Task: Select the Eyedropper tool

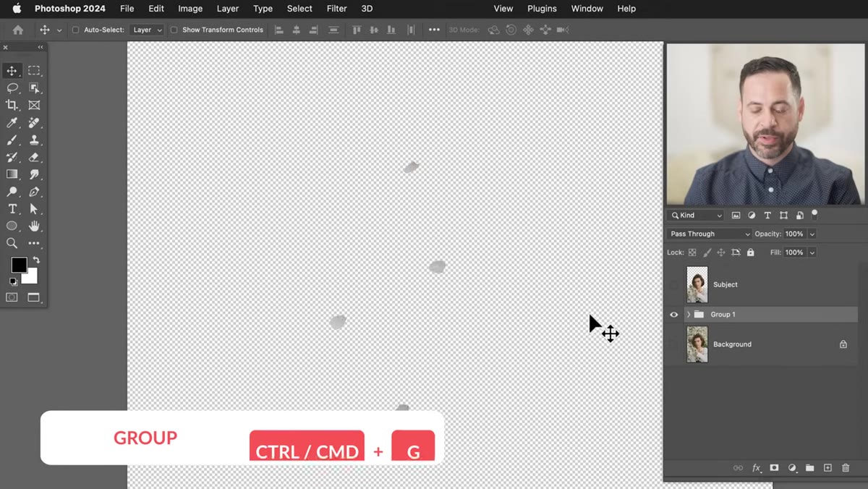Action: click(x=12, y=123)
